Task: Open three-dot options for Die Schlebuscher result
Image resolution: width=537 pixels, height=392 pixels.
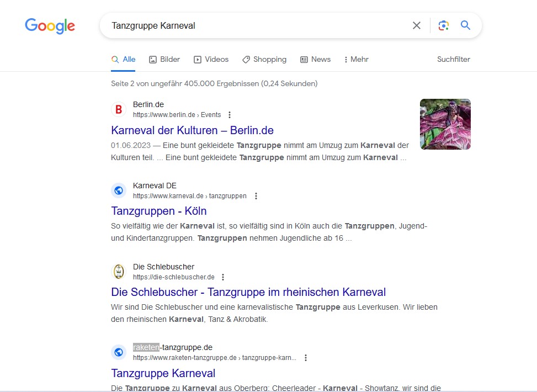Action: point(223,277)
